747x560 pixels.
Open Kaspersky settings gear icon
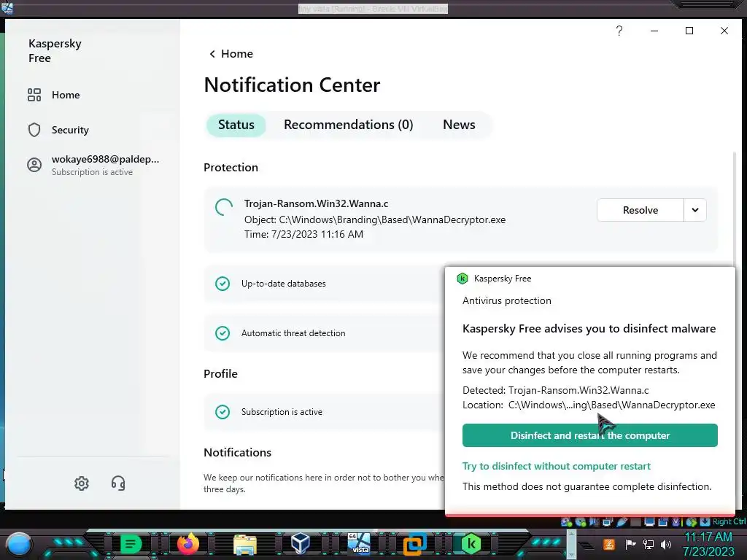(82, 483)
